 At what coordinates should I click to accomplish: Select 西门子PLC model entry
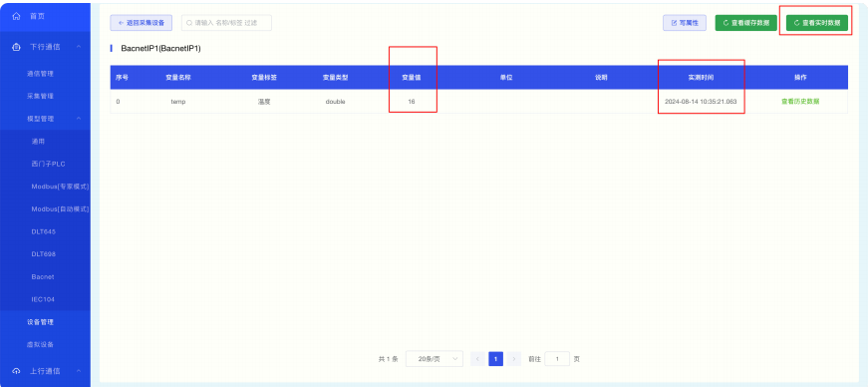click(49, 165)
